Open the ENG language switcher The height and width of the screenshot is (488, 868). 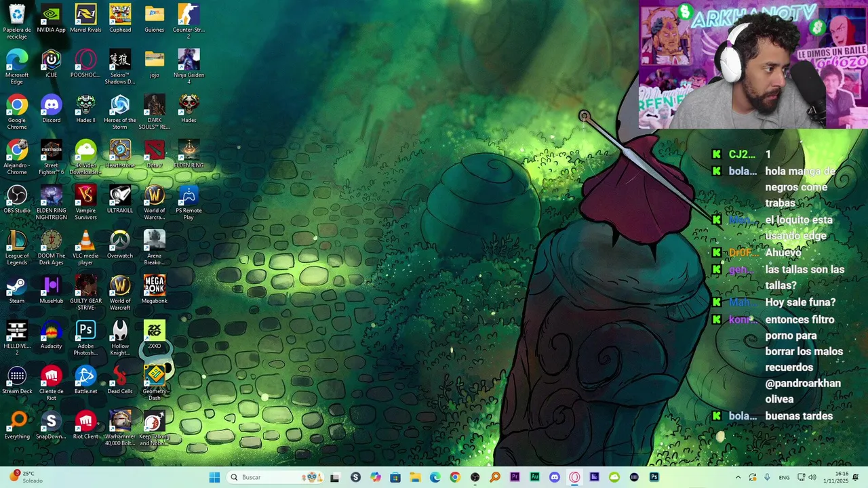pyautogui.click(x=784, y=477)
